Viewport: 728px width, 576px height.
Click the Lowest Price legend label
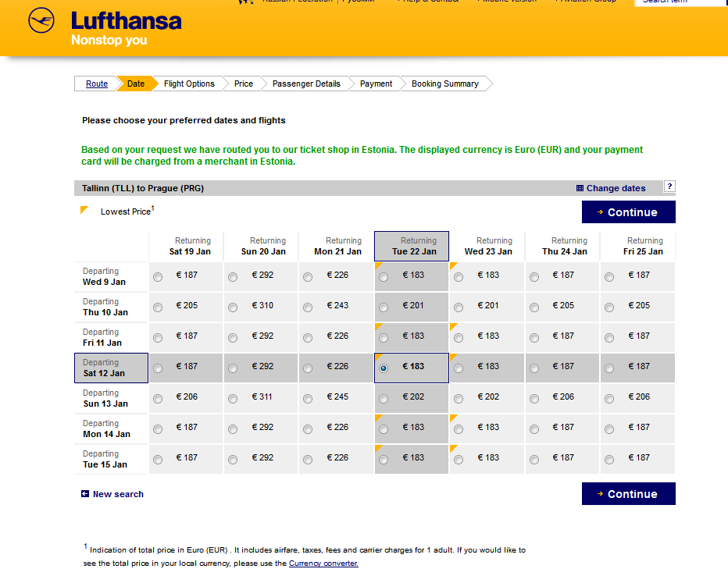point(127,211)
